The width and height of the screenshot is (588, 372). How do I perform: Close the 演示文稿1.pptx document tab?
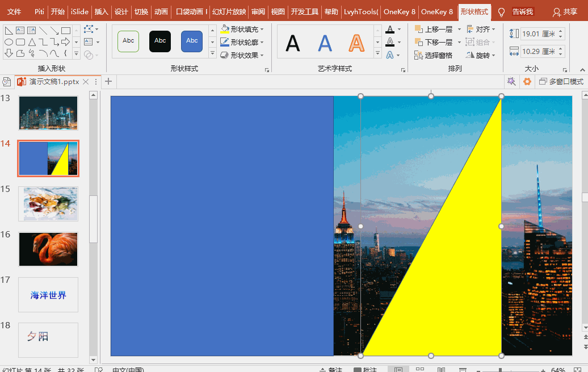(86, 82)
